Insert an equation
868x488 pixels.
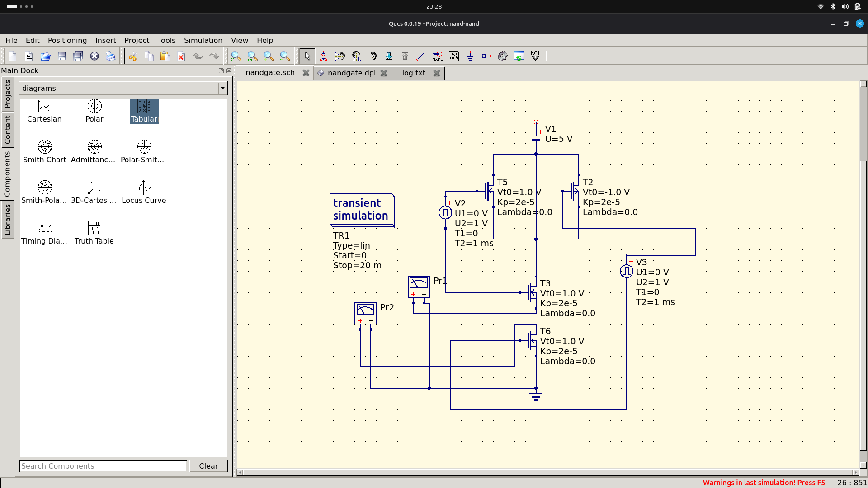click(x=454, y=56)
